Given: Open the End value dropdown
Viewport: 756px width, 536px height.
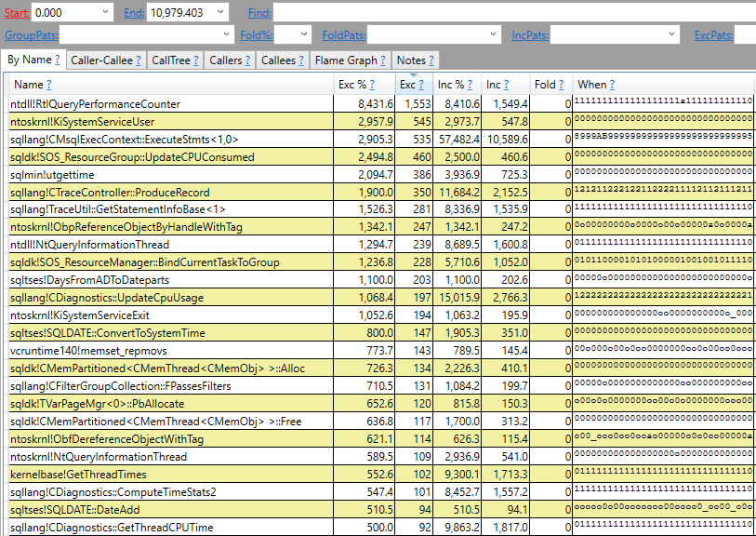Looking at the screenshot, I should pos(220,12).
